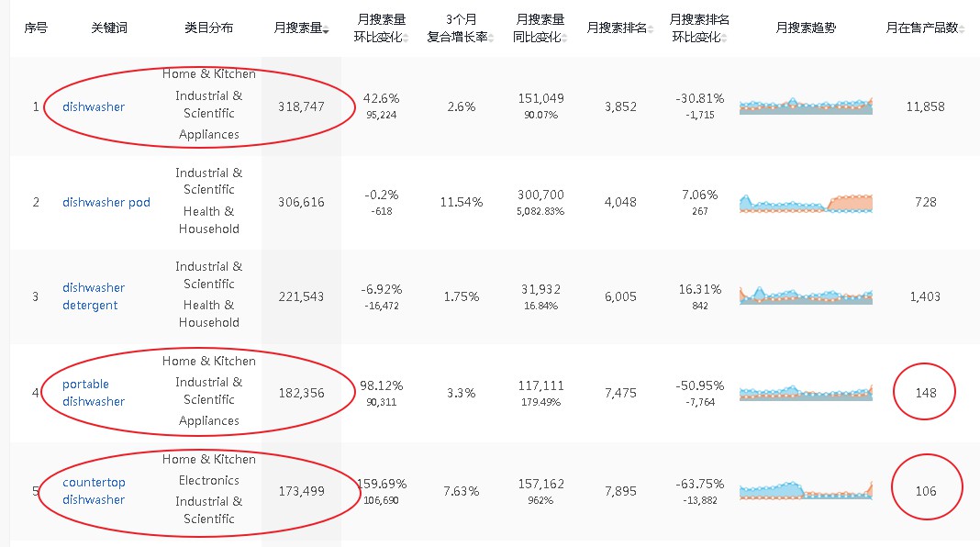980x547 pixels.
Task: Open the dishwasher keyword link
Action: (94, 106)
